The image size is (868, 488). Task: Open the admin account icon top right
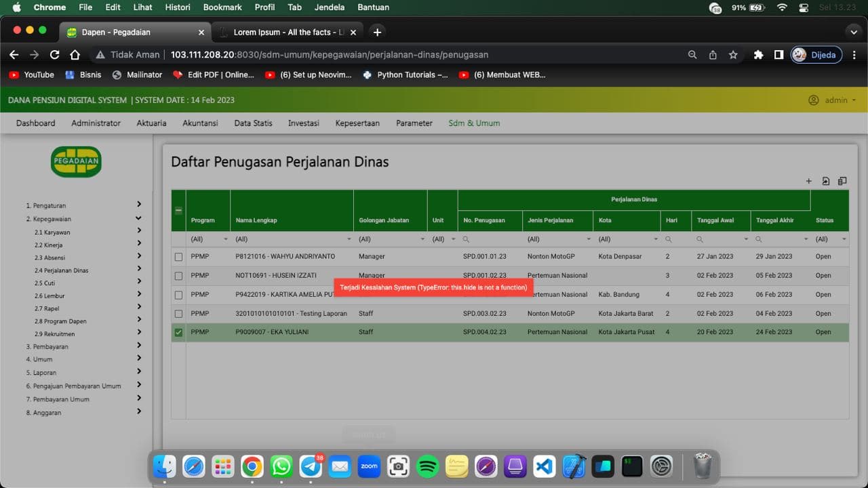pos(813,100)
